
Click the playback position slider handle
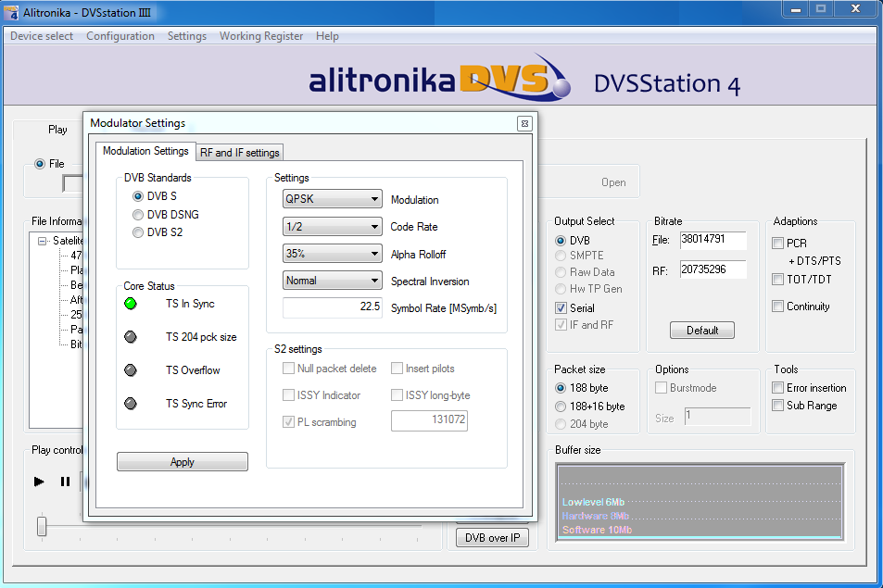[42, 526]
